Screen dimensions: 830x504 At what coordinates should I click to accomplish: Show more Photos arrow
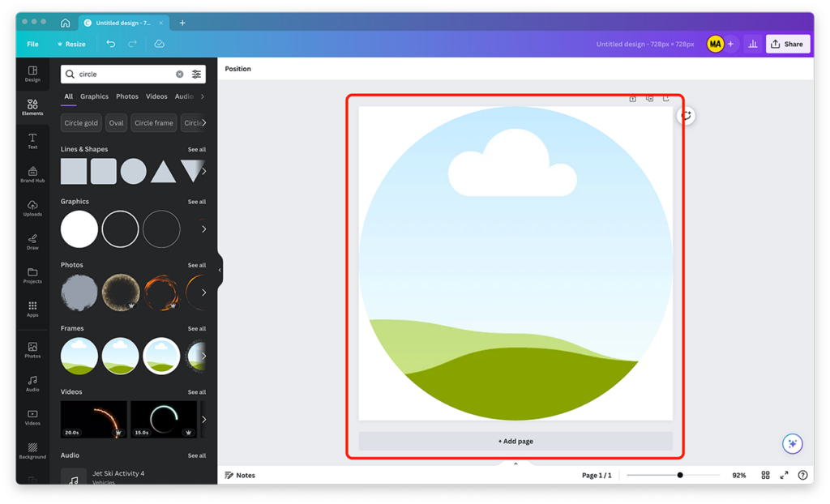point(203,293)
